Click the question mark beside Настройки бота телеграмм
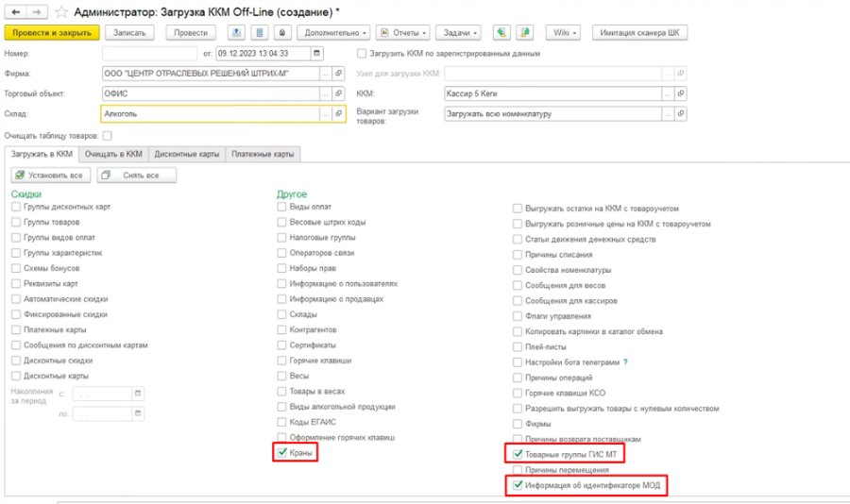Viewport: 850px width, 504px height. click(x=625, y=362)
